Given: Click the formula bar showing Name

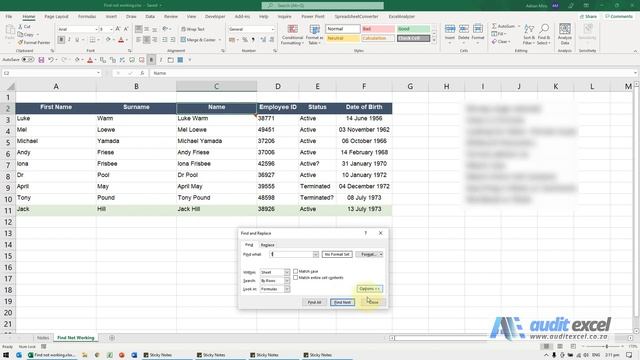Looking at the screenshot, I should [392, 73].
